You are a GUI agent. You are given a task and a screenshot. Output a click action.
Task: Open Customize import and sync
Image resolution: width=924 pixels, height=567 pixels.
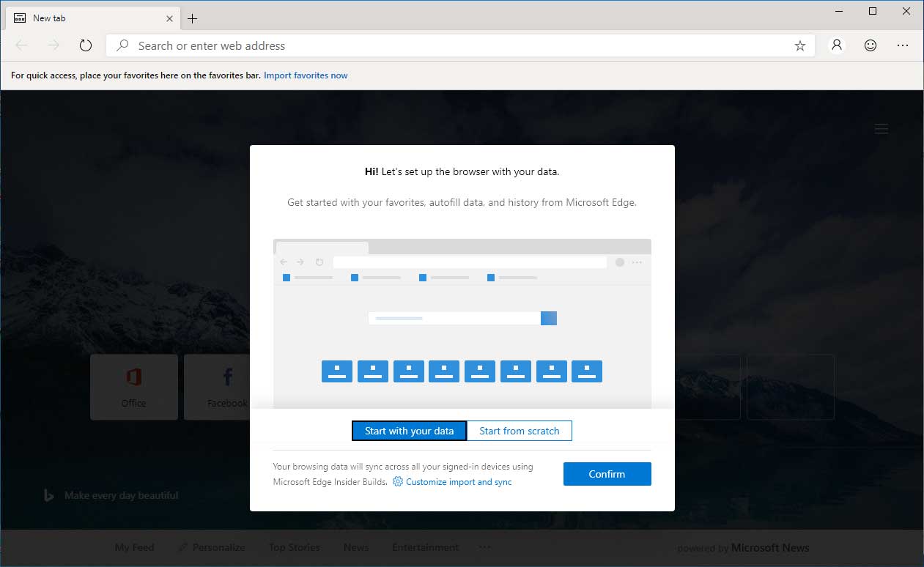click(x=458, y=481)
